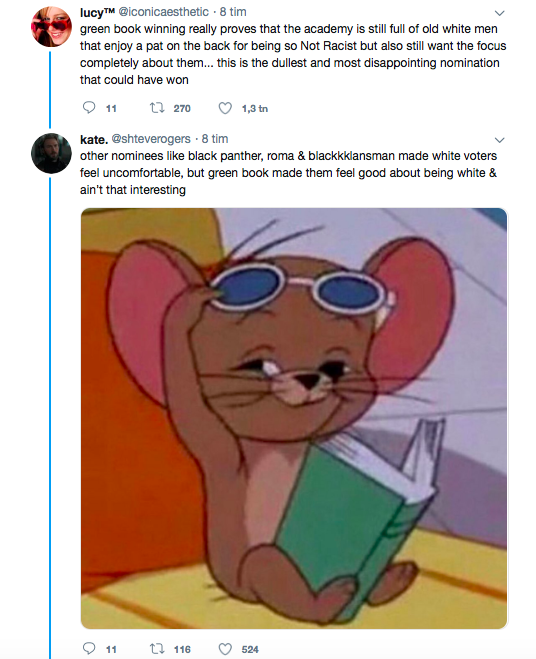The width and height of the screenshot is (536, 659).
Task: Open kate's tweet text about Black Panther
Action: pos(288,173)
